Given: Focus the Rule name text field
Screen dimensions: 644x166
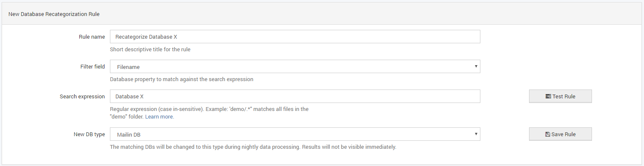Looking at the screenshot, I should [x=295, y=37].
